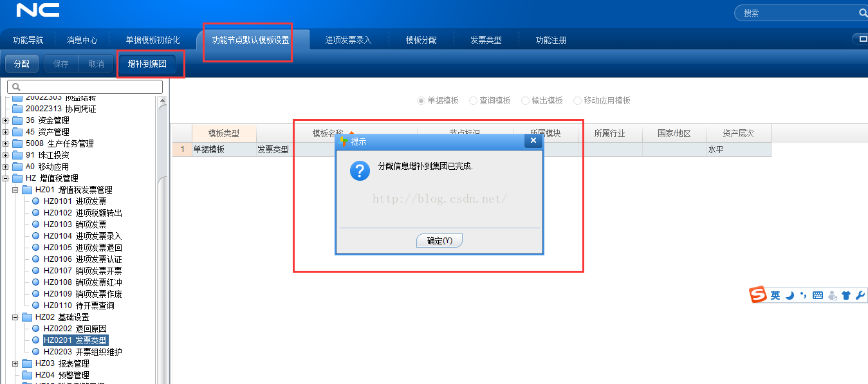
Task: Click the 资产层次 column header
Action: pyautogui.click(x=738, y=133)
